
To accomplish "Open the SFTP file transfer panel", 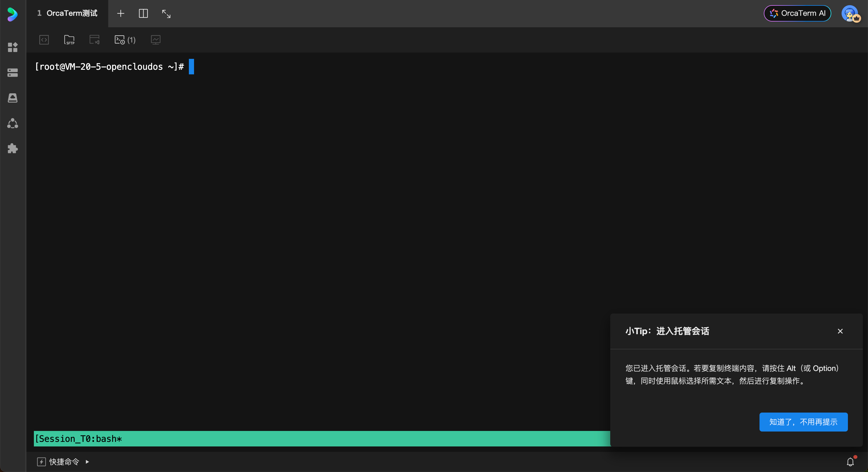I will pos(69,40).
